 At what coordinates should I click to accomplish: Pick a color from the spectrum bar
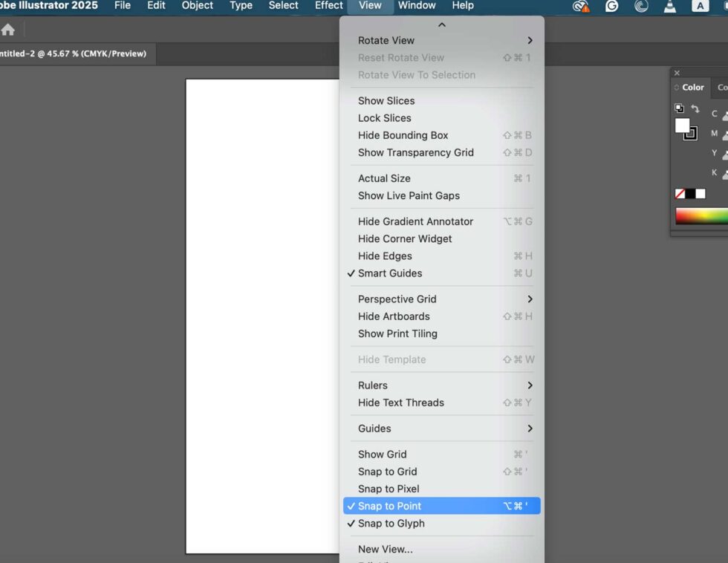701,216
